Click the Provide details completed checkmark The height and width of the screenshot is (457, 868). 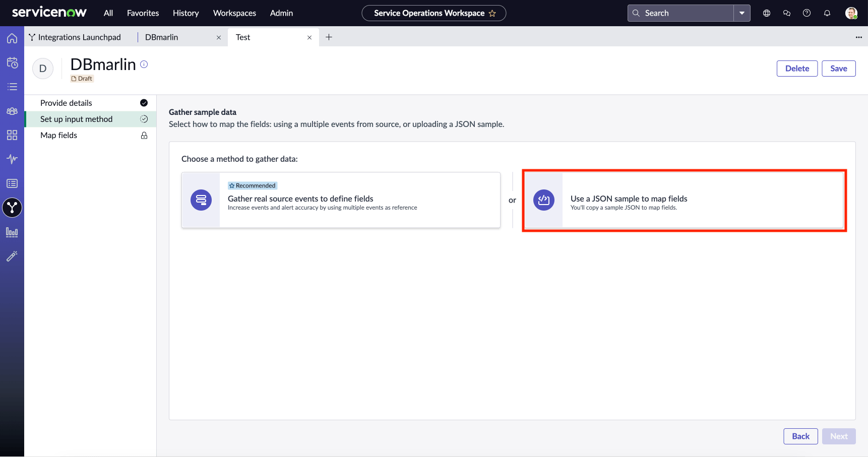pos(144,103)
